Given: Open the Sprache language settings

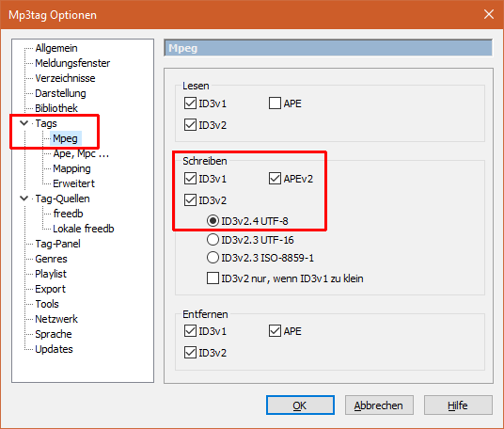Looking at the screenshot, I should tap(54, 334).
